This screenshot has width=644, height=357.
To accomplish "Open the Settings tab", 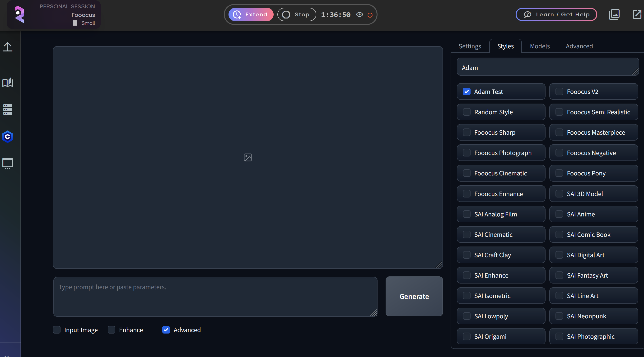I will 470,46.
